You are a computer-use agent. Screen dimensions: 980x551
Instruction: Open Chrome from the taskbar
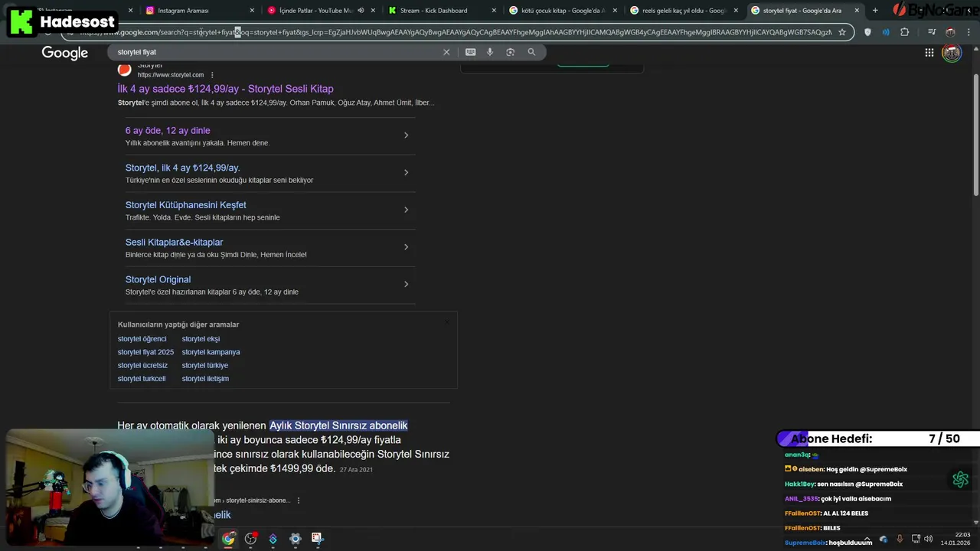point(228,539)
